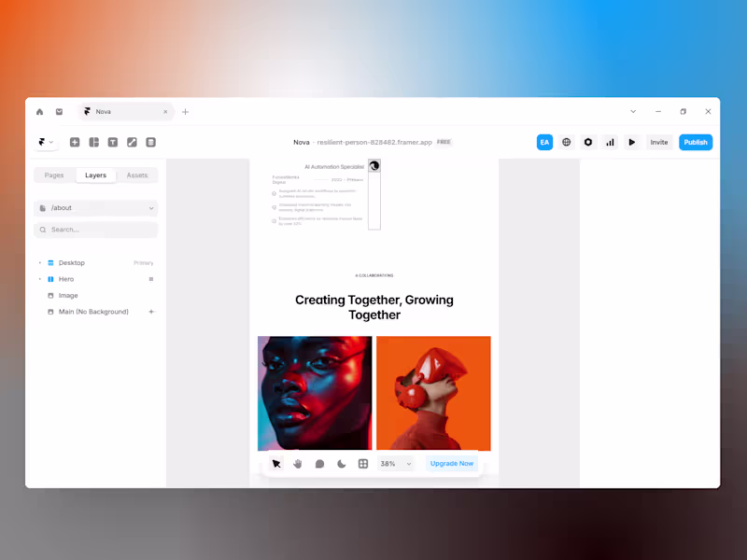Click Upgrade Now in the bottom toolbar
Viewport: 747px width, 560px height.
[451, 463]
